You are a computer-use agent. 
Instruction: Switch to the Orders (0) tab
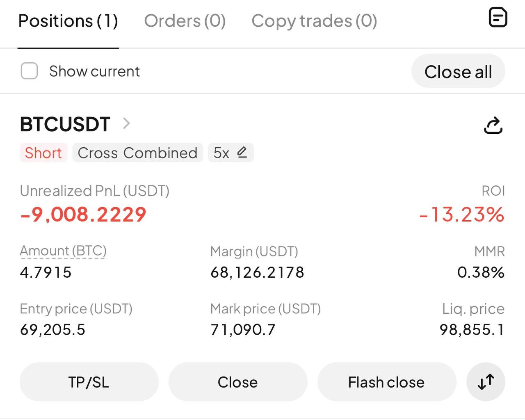pos(185,21)
